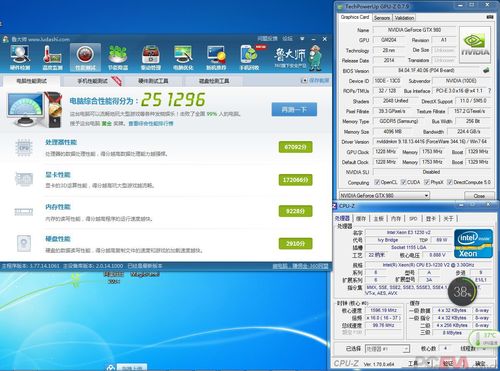Open the 处理器 #1 selection dropdown in CPU-Z

pos(387,349)
